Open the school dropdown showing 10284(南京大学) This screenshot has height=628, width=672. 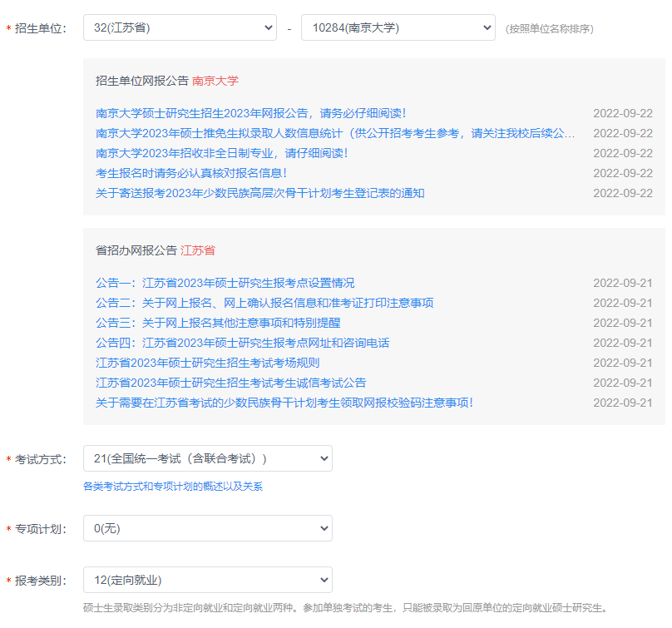[x=398, y=28]
